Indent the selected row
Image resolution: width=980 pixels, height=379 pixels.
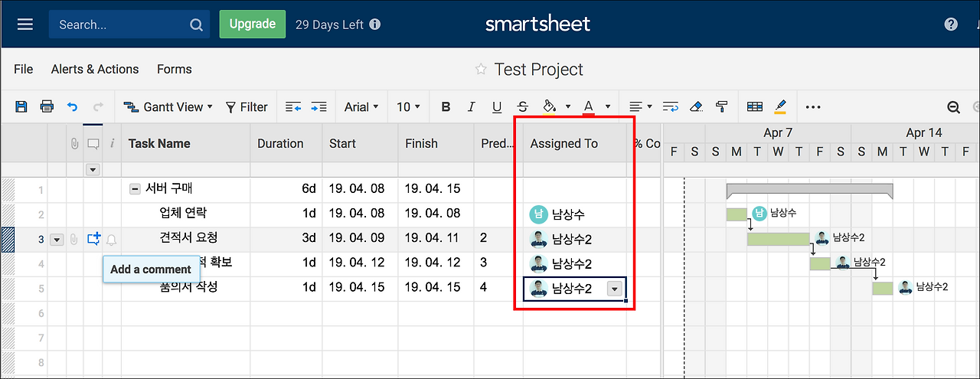click(x=319, y=107)
